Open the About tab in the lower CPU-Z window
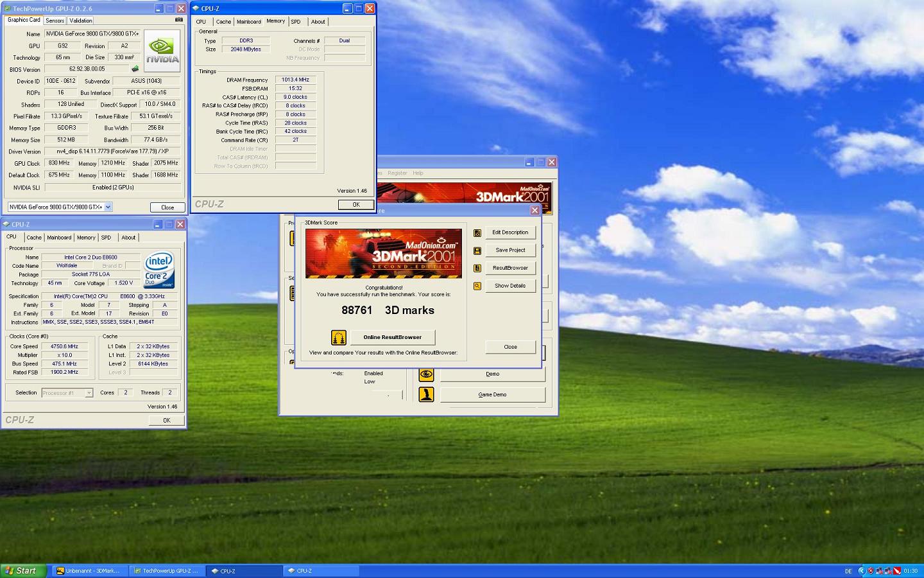This screenshot has width=924, height=578. point(128,238)
